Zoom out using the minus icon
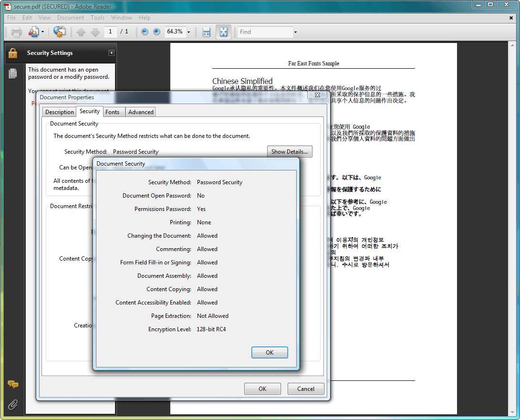Image resolution: width=520 pixels, height=420 pixels. click(145, 31)
